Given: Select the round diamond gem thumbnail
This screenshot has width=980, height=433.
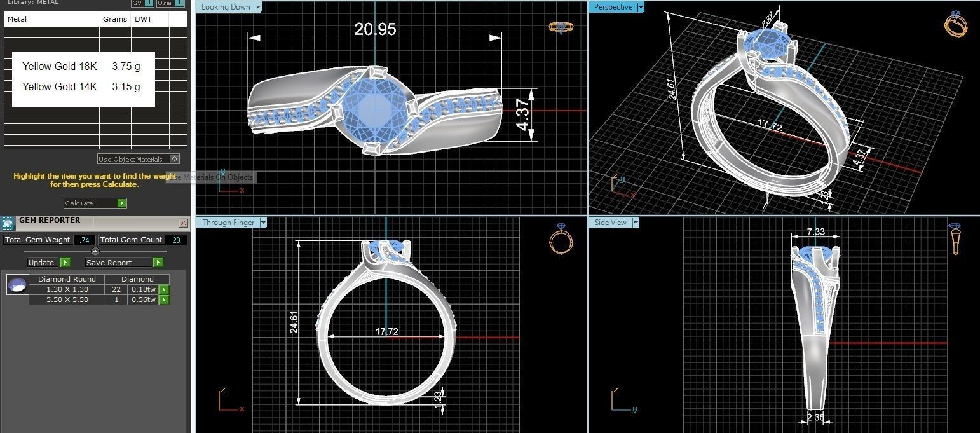Looking at the screenshot, I should point(17,284).
